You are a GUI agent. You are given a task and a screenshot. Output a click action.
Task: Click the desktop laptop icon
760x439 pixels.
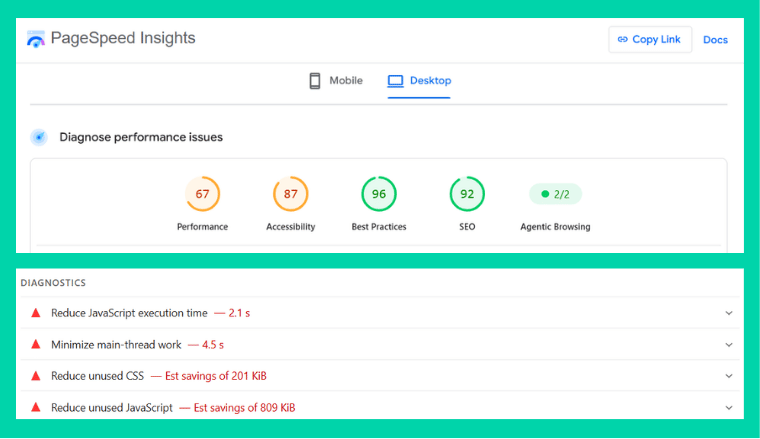pos(396,81)
